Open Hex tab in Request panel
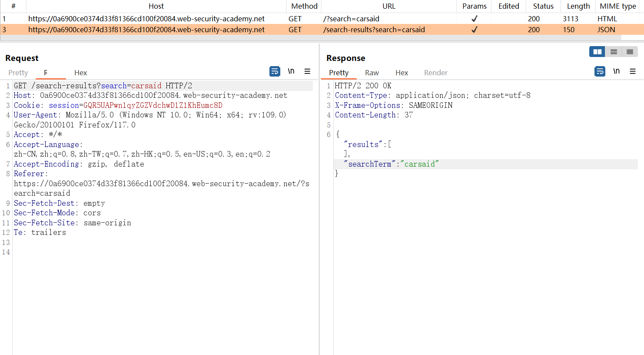Screen dimensions: 644x355 80,73
